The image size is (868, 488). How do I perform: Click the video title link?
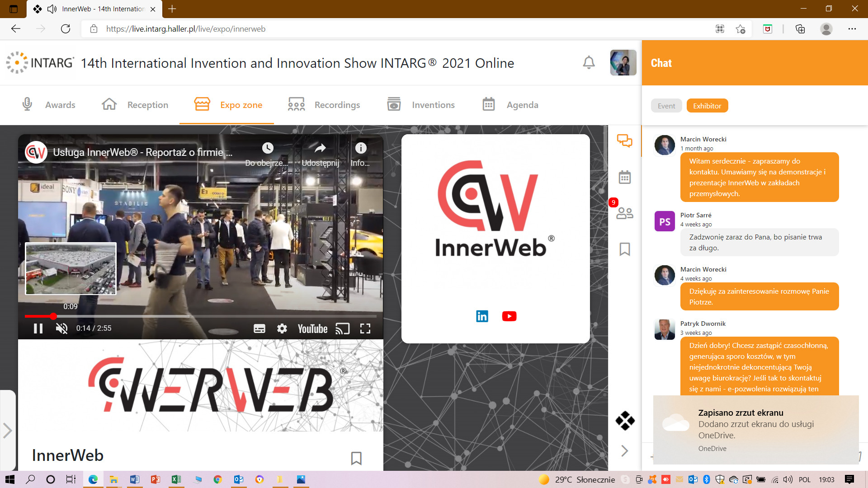click(x=143, y=152)
